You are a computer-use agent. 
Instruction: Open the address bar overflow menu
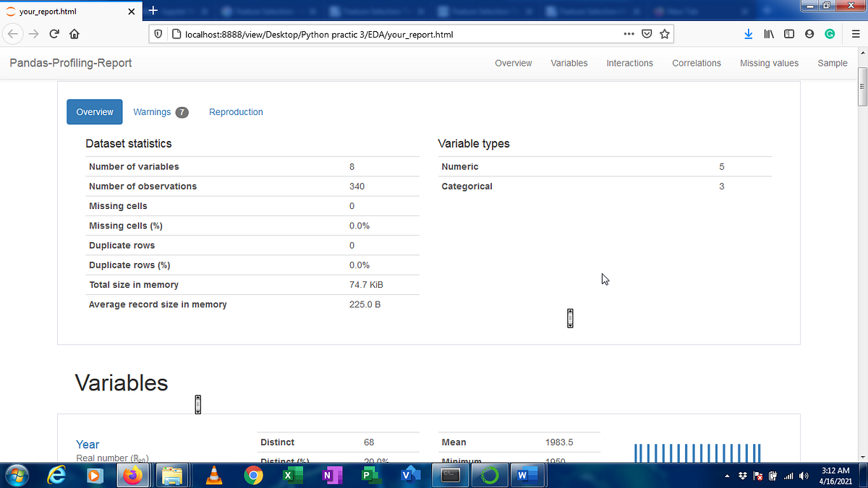point(629,33)
